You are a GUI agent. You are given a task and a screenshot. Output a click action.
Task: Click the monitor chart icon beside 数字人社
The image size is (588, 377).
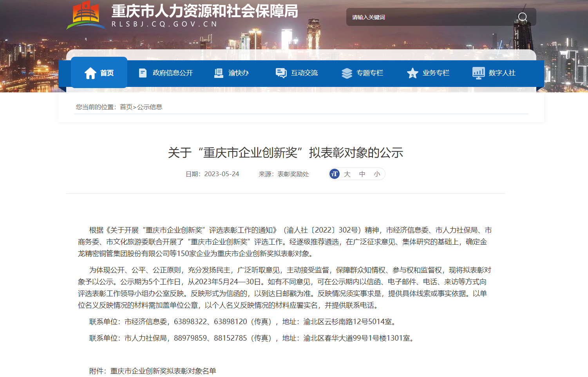[x=479, y=73]
